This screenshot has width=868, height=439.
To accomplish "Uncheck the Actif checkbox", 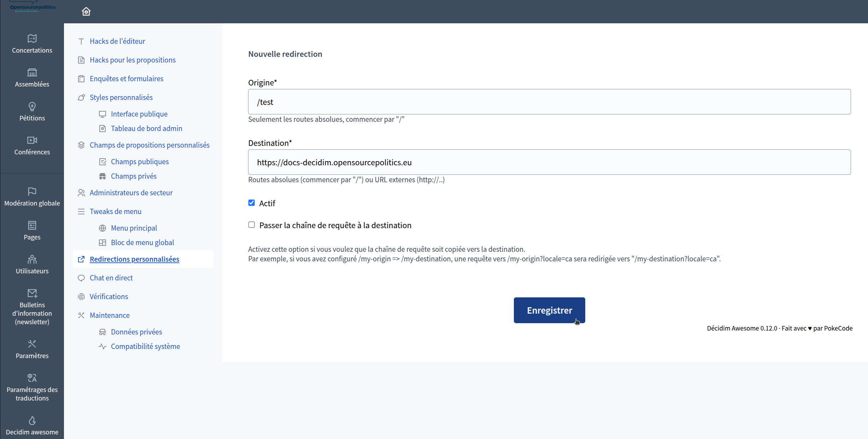I will pos(252,203).
